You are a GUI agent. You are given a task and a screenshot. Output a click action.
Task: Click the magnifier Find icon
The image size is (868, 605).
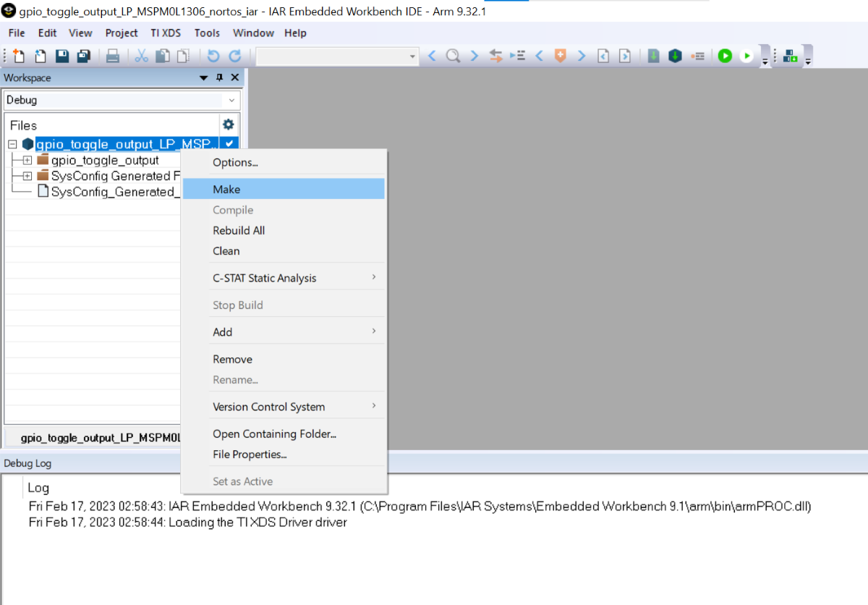tap(453, 56)
